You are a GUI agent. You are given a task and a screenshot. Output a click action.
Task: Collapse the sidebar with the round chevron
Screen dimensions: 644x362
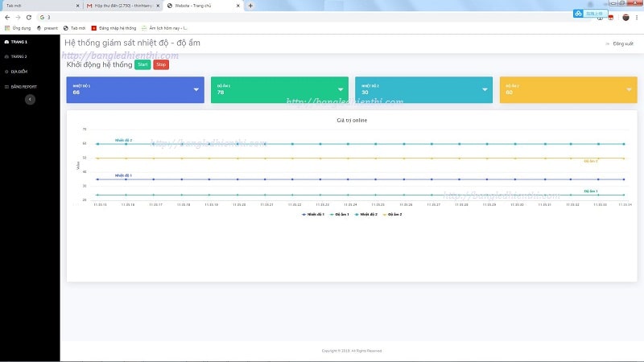tap(30, 100)
